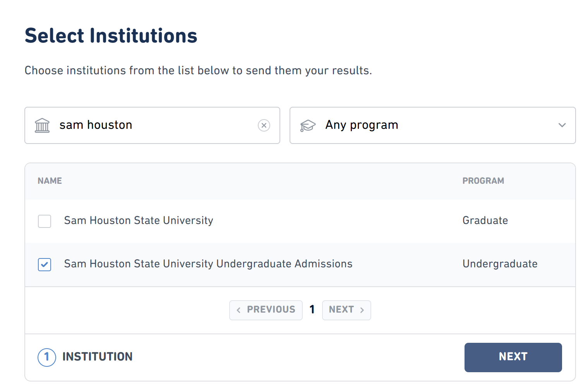Click the step 1 circle icon

47,357
